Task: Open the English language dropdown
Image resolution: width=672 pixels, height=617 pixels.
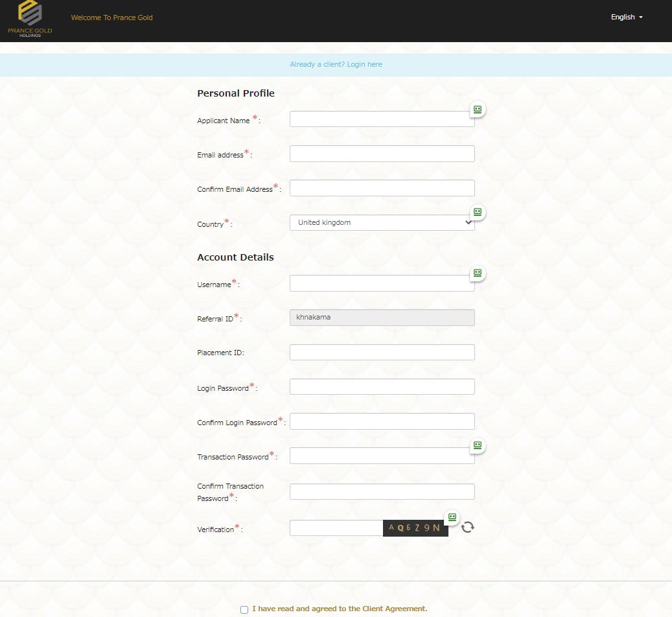Action: 626,17
